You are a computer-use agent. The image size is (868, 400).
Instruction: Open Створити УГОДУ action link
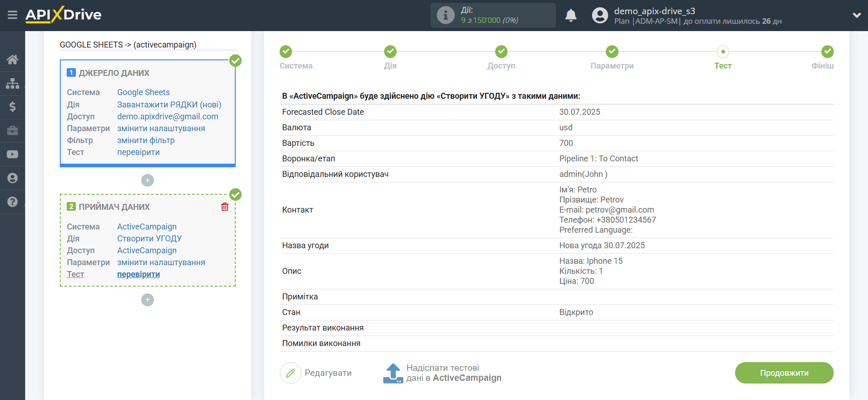(x=149, y=239)
